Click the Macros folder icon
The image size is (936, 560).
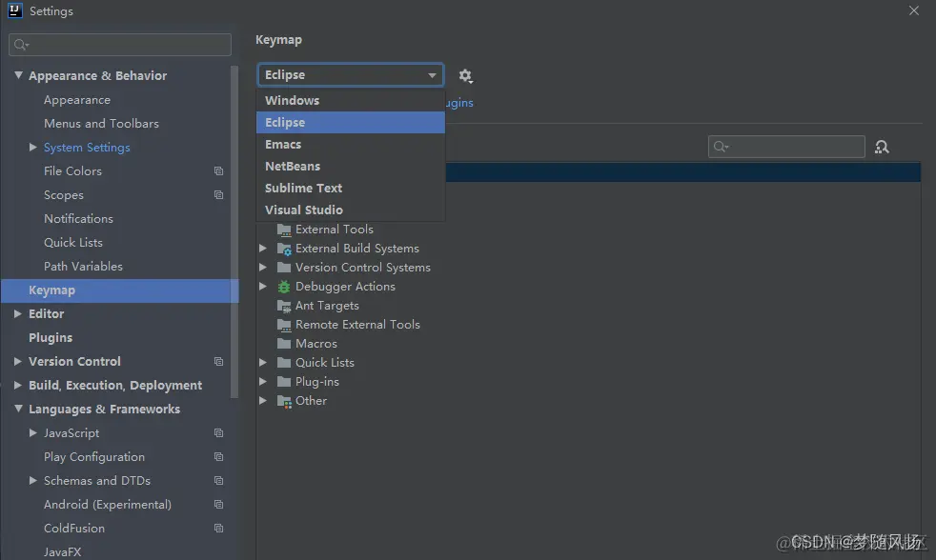(284, 344)
